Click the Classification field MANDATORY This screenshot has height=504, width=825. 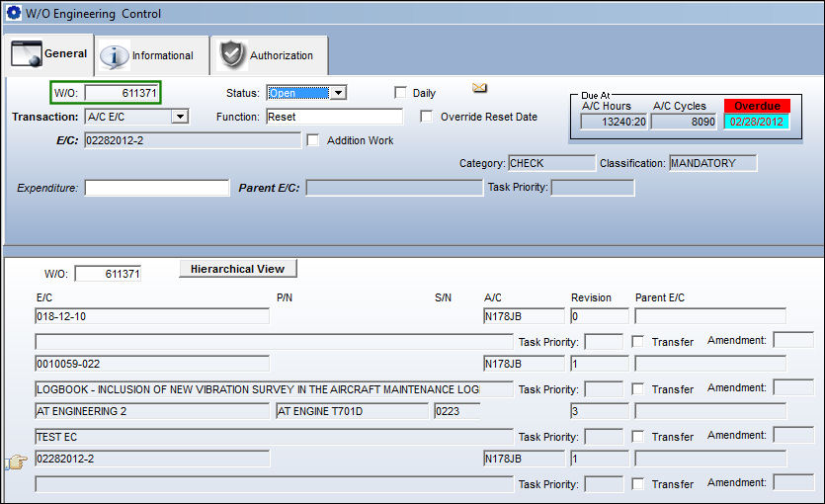[x=713, y=163]
